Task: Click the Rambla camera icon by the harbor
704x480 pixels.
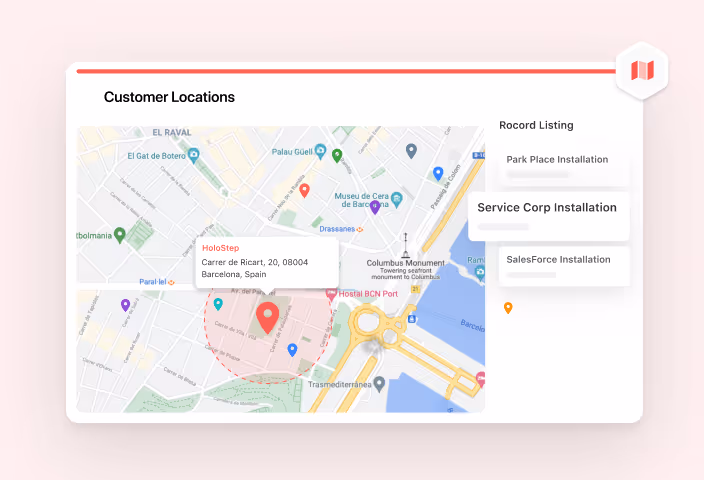Action: coord(480,273)
